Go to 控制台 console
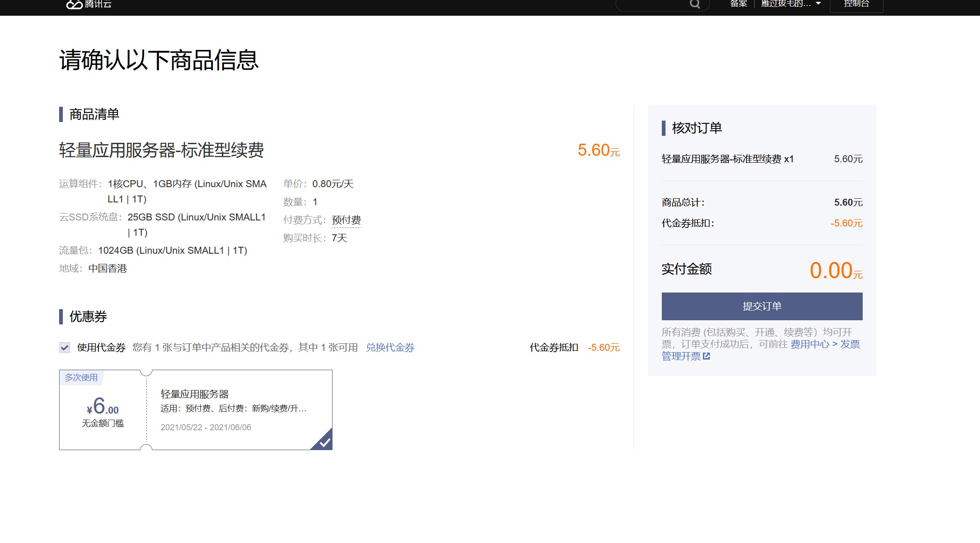The height and width of the screenshot is (543, 980). coord(857,4)
